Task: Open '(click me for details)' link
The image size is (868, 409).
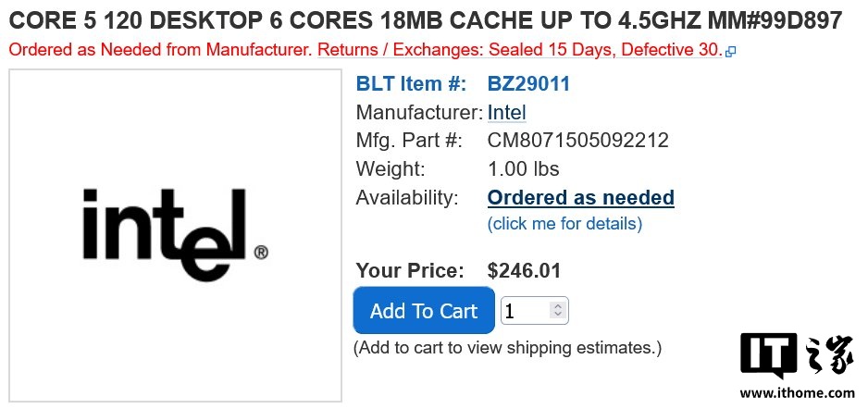Action: coord(564,224)
